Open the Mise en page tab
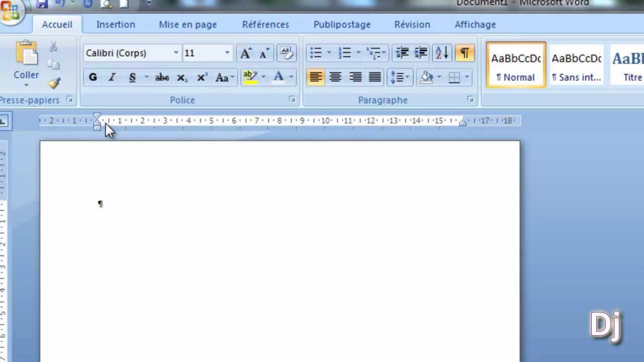Screen dimensions: 644x362 pos(188,24)
